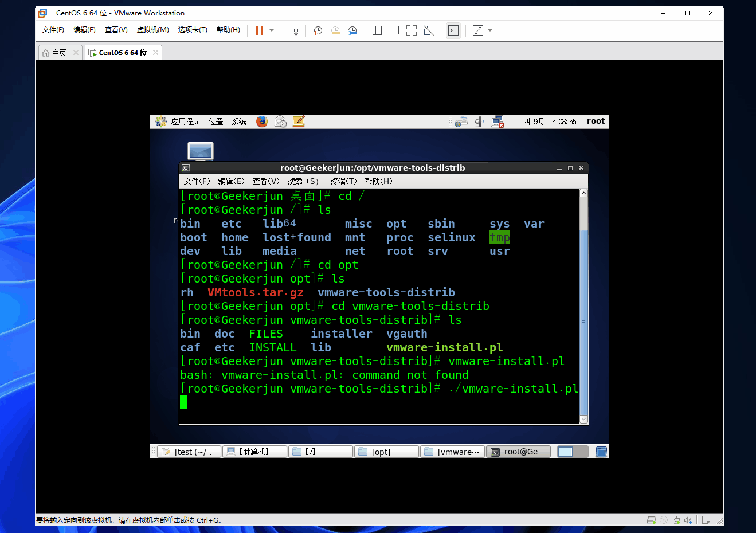Screen dimensions: 756x533
Task: Launch Firefox from the GNOME panel
Action: [x=262, y=122]
